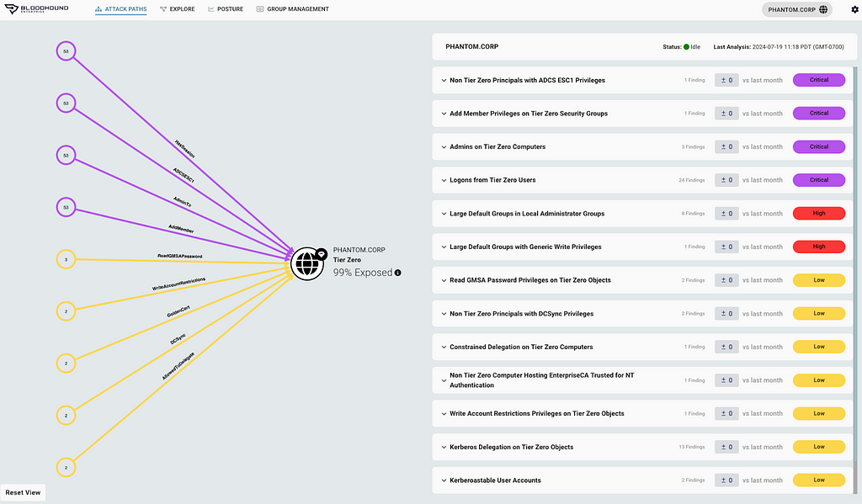This screenshot has height=504, width=862.
Task: Click the Reset View button
Action: (x=23, y=492)
